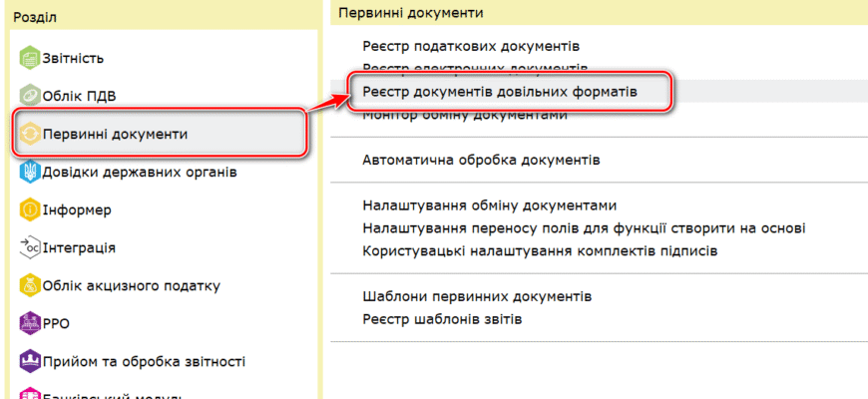868x399 pixels.
Task: Click the Первинні документи hexagon icon
Action: coord(29,134)
